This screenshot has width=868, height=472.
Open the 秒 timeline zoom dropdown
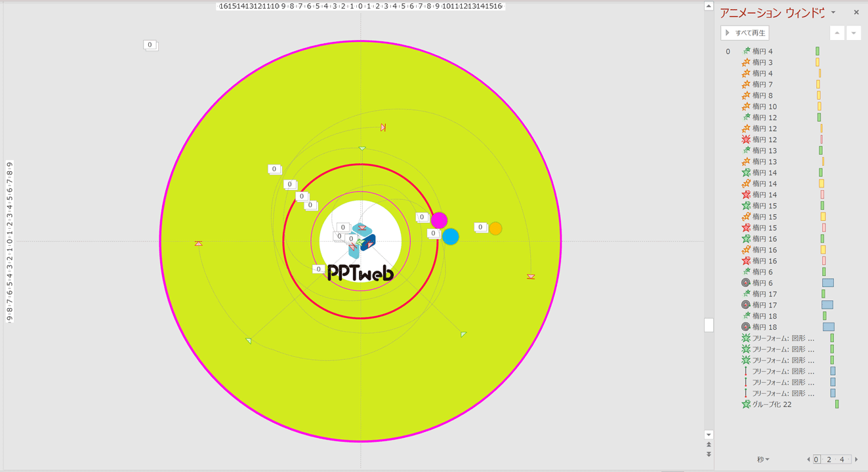(x=763, y=460)
